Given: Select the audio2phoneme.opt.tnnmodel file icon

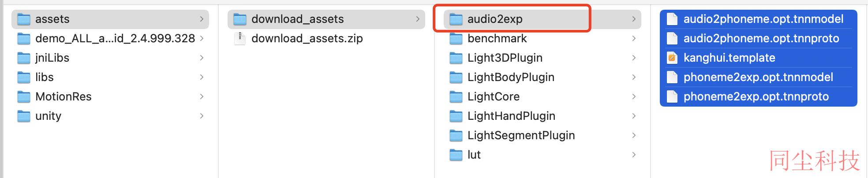Looking at the screenshot, I should (672, 19).
